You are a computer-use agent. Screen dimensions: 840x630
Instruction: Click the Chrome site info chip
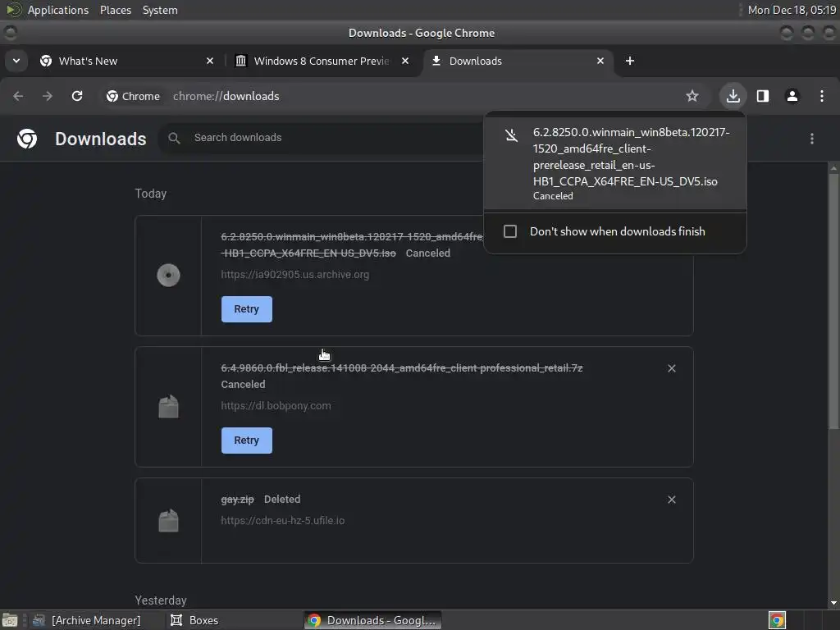click(x=134, y=96)
